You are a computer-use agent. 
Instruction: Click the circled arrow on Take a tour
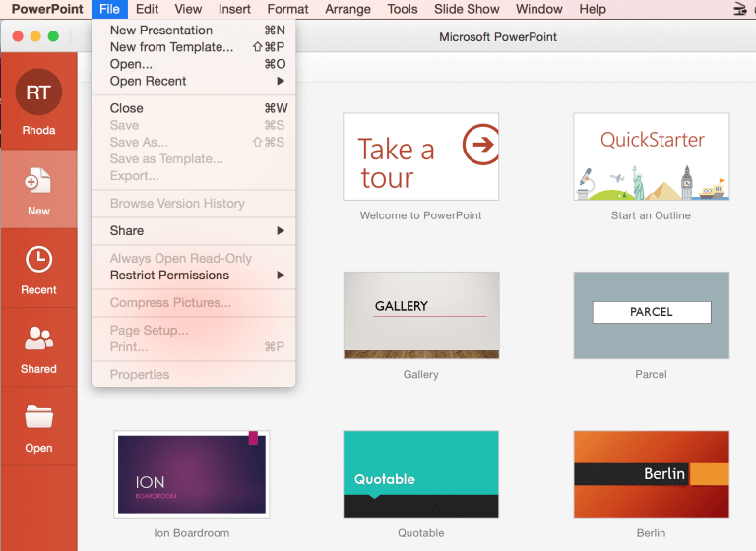481,144
